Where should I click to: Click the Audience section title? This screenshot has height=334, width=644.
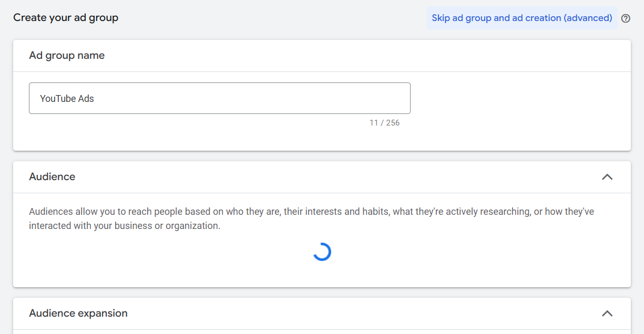point(52,177)
